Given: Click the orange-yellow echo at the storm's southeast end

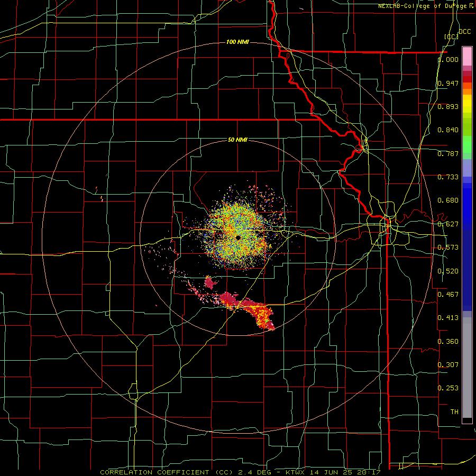Looking at the screenshot, I should (x=264, y=316).
